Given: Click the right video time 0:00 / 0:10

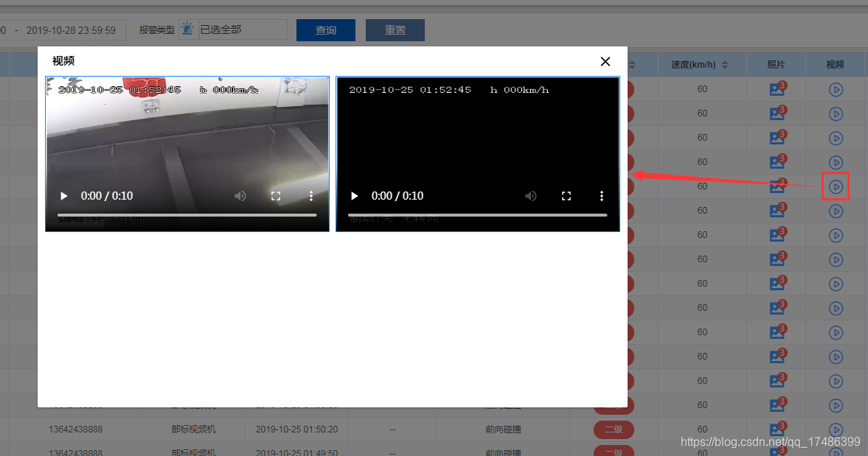Looking at the screenshot, I should [397, 196].
